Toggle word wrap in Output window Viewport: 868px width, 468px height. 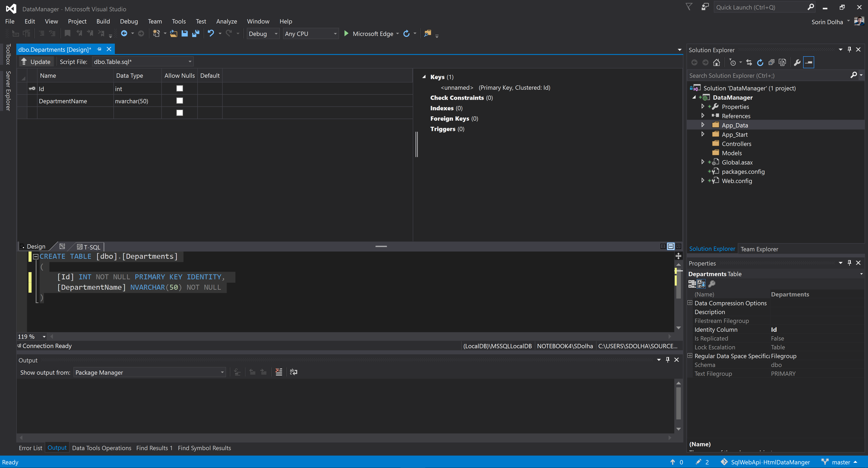pyautogui.click(x=293, y=372)
